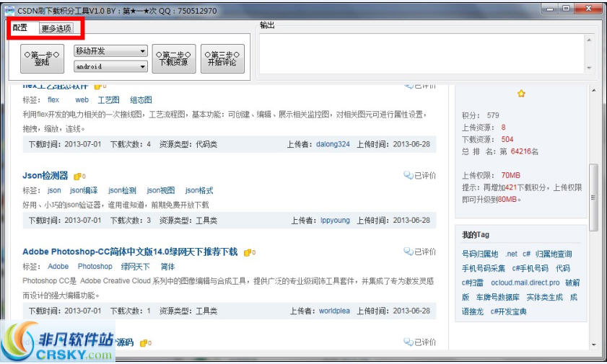Open the Adobe Photoshop-CC resource title
Viewport: 607px width, 364px height.
pos(130,252)
